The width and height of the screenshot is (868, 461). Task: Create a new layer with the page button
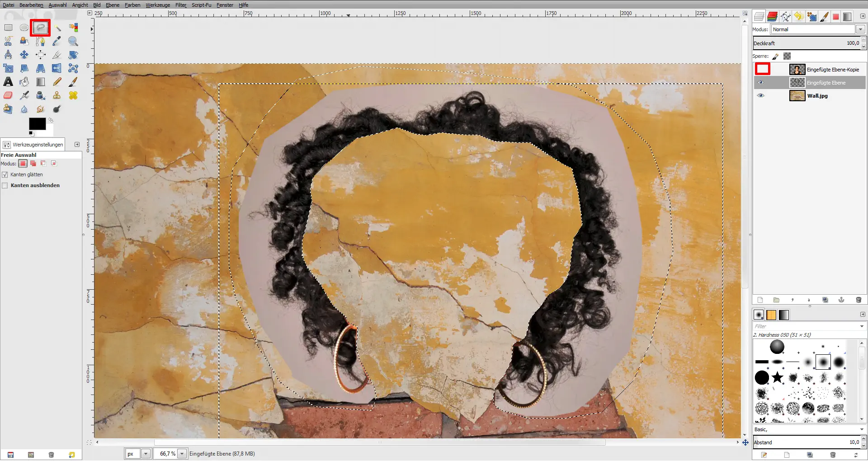[x=760, y=300]
